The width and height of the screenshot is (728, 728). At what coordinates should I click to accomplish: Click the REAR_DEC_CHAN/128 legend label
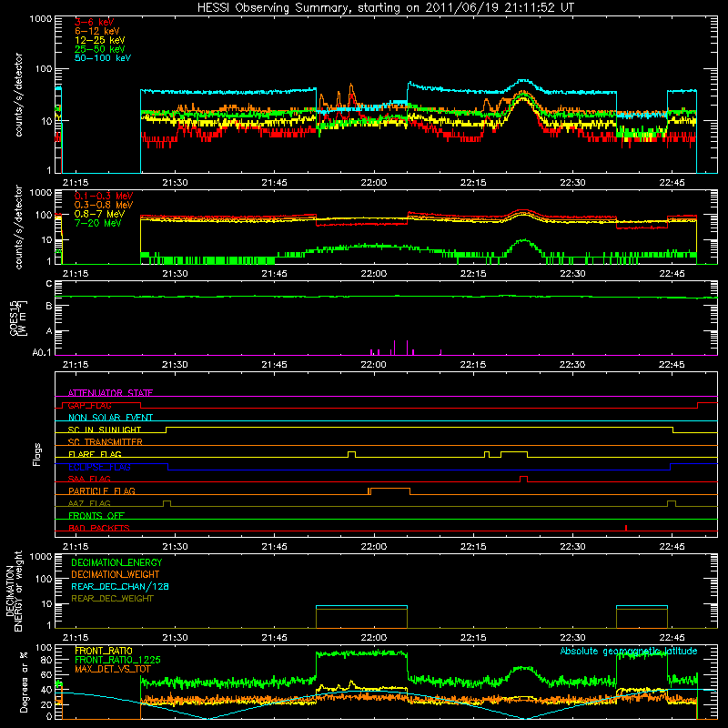(120, 586)
